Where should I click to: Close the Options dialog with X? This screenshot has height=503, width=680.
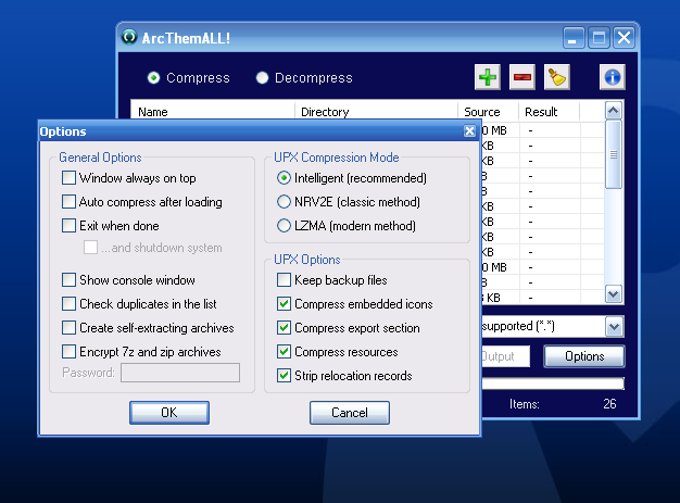[x=470, y=131]
